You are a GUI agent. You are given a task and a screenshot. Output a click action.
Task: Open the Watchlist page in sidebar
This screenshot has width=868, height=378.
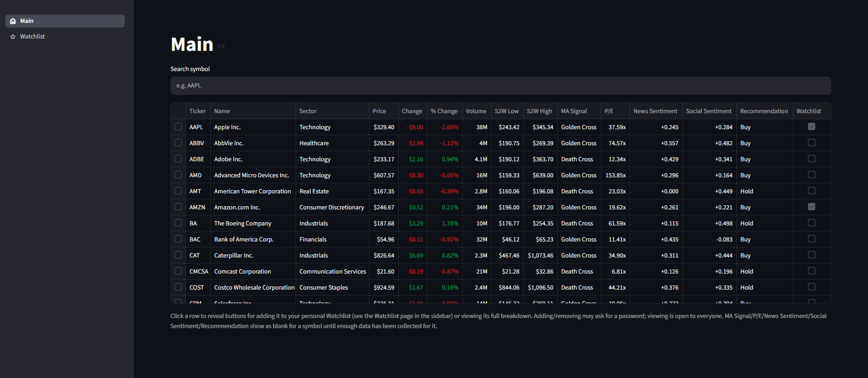coord(65,37)
